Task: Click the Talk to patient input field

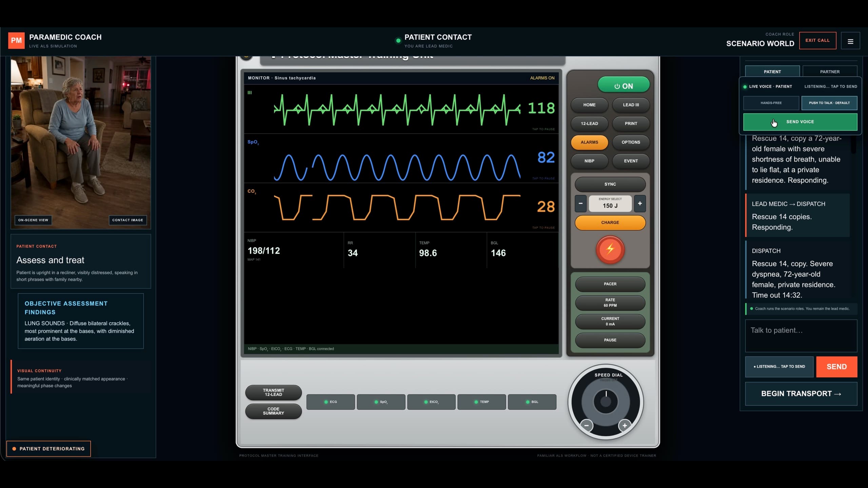Action: coord(801,336)
